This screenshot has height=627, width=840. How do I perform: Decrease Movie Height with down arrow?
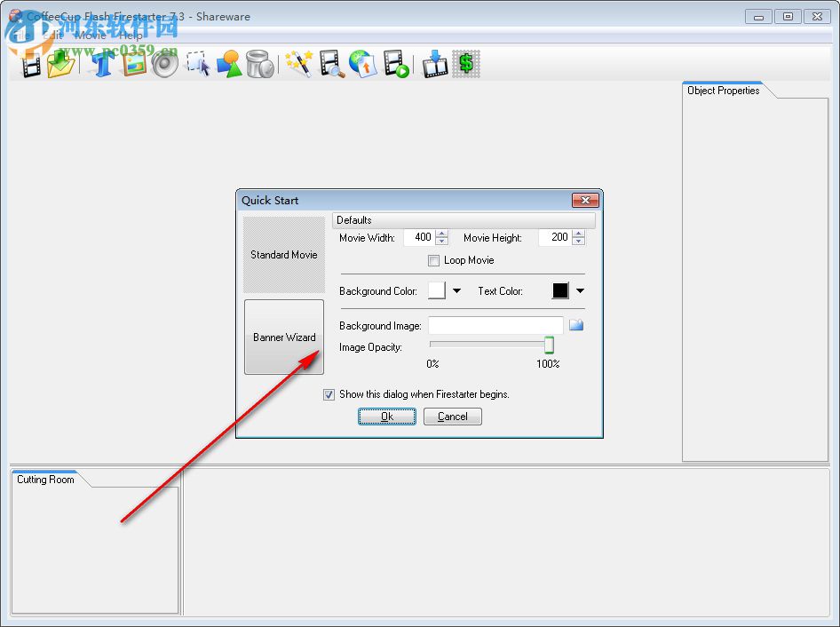pos(579,242)
